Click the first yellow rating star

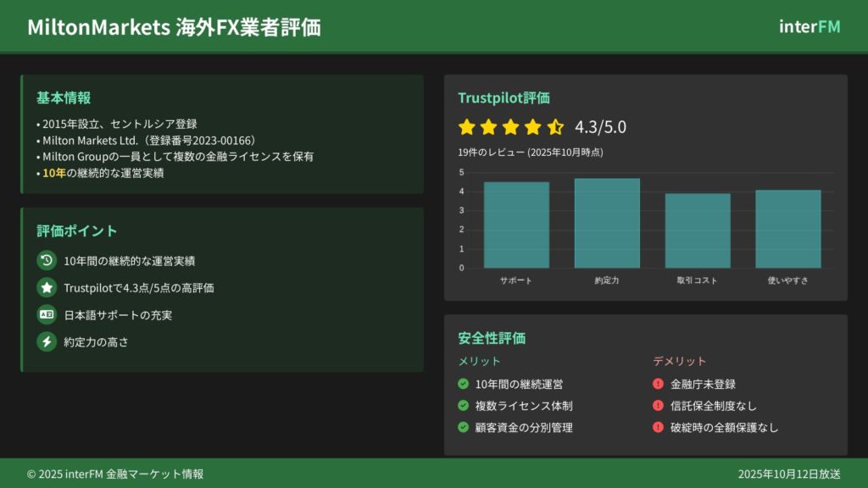pyautogui.click(x=466, y=128)
